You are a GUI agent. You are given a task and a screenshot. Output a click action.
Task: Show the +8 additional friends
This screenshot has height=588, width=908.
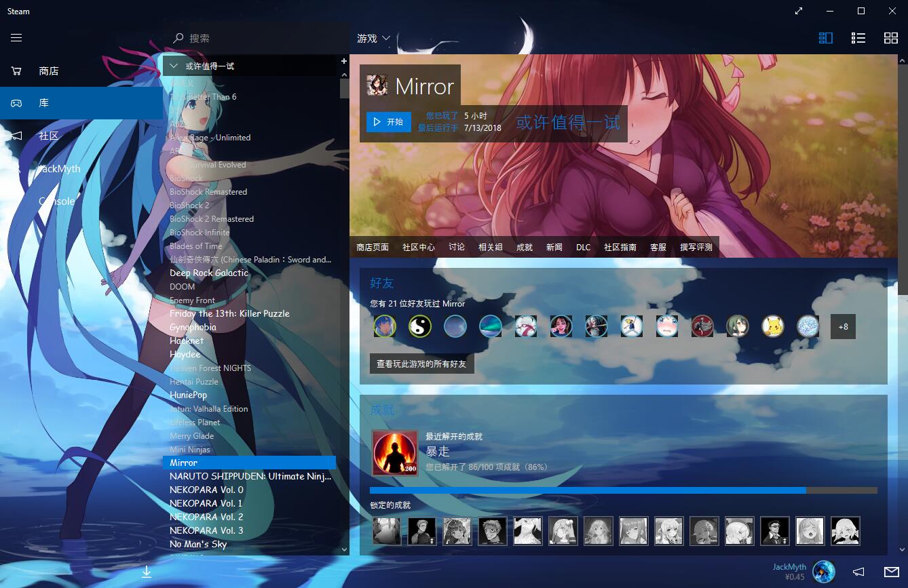pos(843,327)
